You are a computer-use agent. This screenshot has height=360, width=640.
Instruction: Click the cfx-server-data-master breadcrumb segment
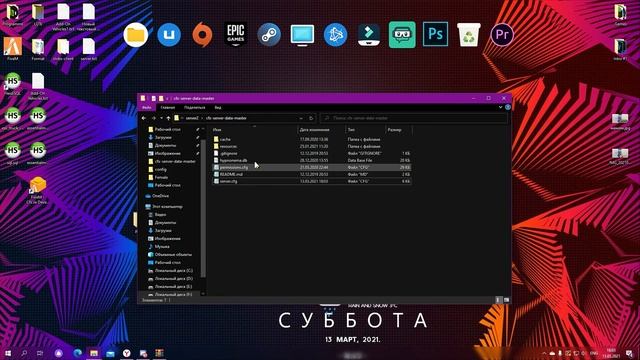click(x=226, y=118)
